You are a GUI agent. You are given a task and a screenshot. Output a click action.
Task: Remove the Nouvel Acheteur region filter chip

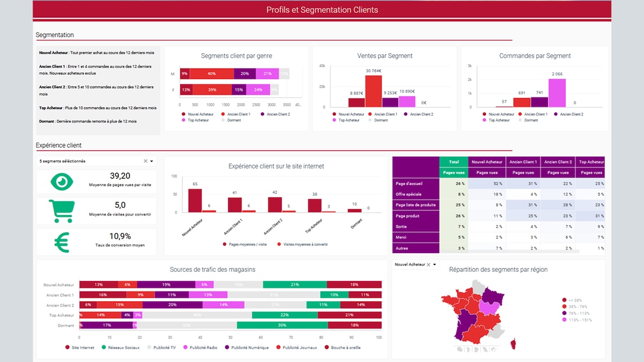(x=428, y=264)
